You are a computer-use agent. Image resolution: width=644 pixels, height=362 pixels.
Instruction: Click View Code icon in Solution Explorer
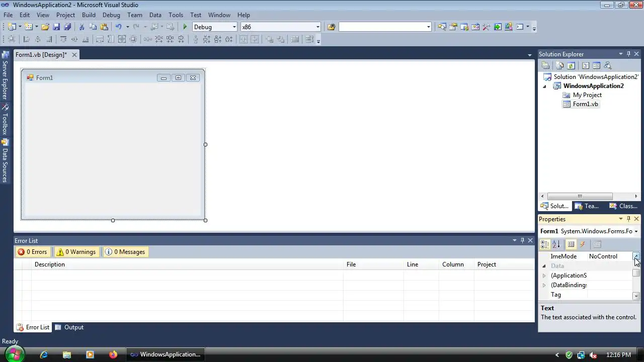pyautogui.click(x=586, y=65)
